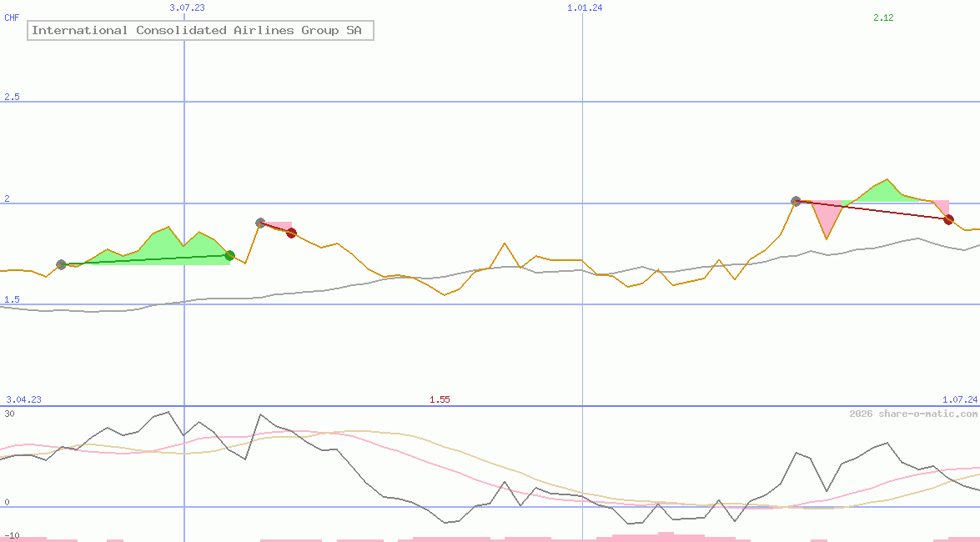The image size is (980, 542).
Task: Click the 3.04.23 start date label
Action: coord(23,399)
